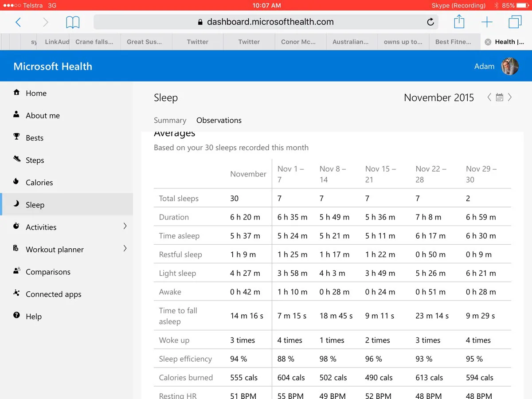Select the Observations tab
This screenshot has height=399, width=532.
point(219,121)
